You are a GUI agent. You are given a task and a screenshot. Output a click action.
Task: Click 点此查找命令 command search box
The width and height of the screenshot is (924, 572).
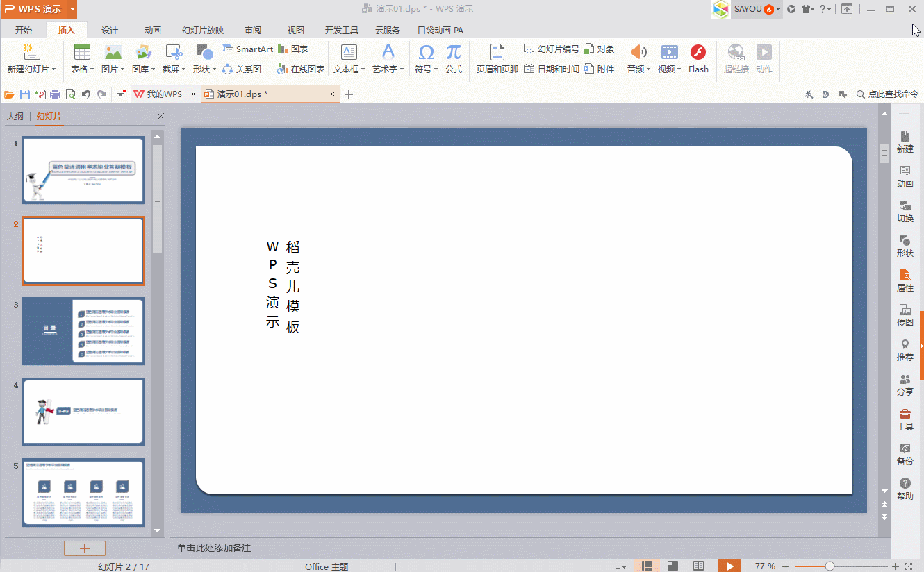[x=888, y=94]
